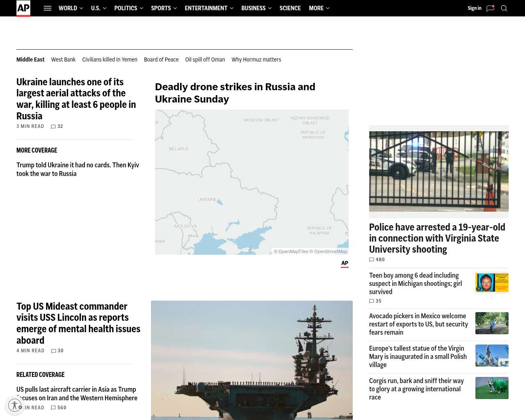Open the OpenStreetMap attribution link
The image size is (525, 420).
(x=328, y=251)
